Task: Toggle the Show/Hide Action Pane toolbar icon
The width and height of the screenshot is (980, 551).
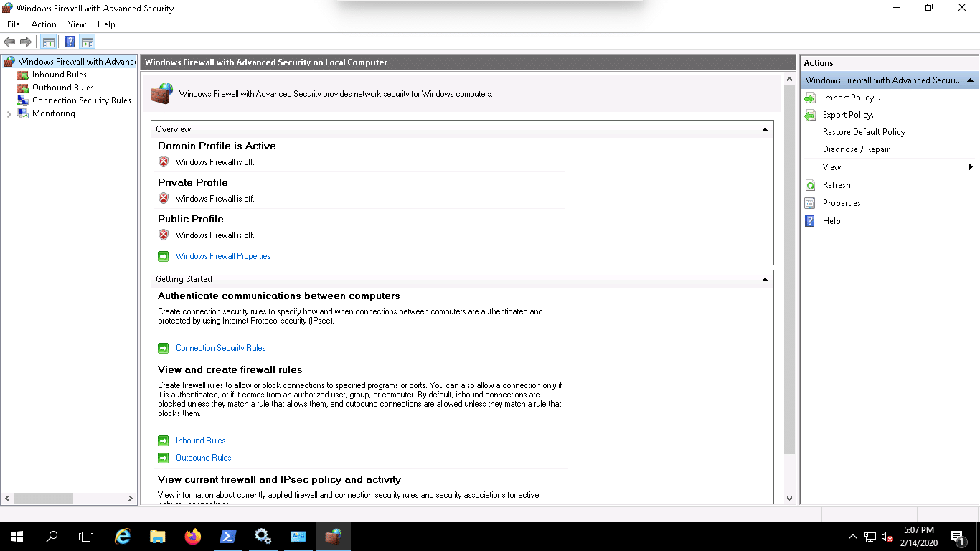Action: pyautogui.click(x=88, y=42)
